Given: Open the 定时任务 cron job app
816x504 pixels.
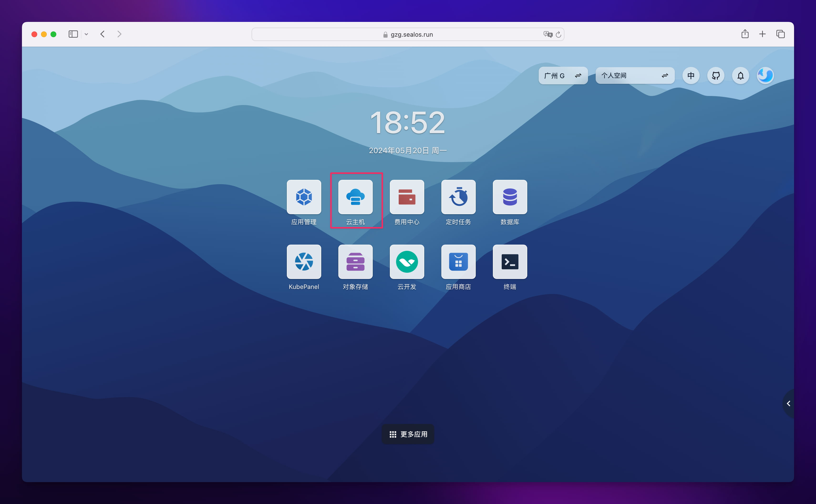Looking at the screenshot, I should tap(458, 197).
